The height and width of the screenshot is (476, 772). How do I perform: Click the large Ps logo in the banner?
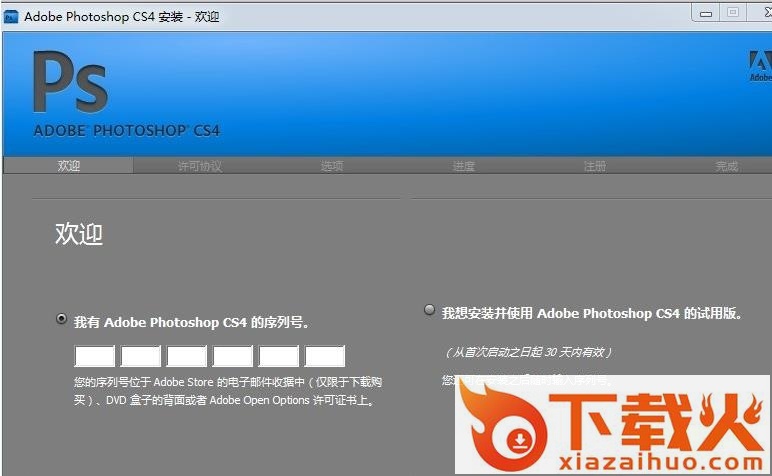coord(70,82)
